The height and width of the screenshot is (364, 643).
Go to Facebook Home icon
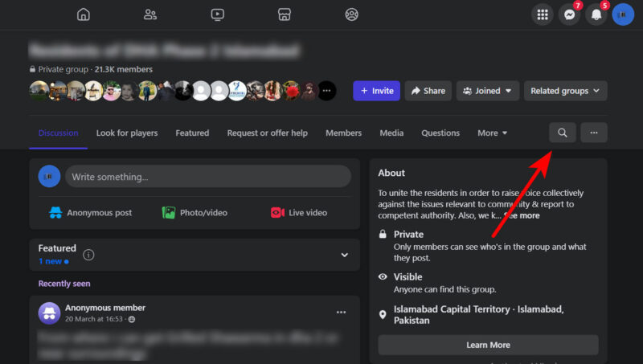point(84,14)
